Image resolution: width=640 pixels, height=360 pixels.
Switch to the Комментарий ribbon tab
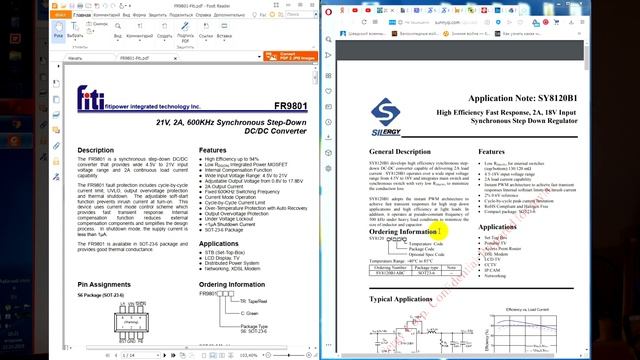(107, 15)
